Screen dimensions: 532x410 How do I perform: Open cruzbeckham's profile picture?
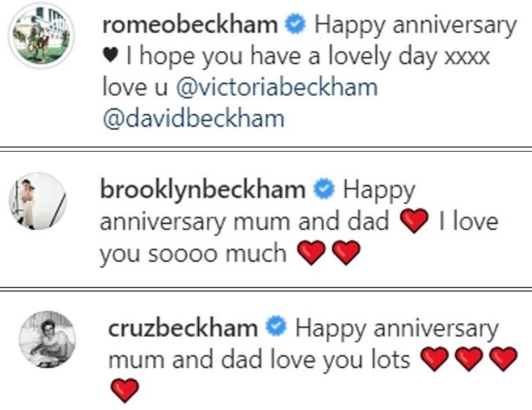45,339
